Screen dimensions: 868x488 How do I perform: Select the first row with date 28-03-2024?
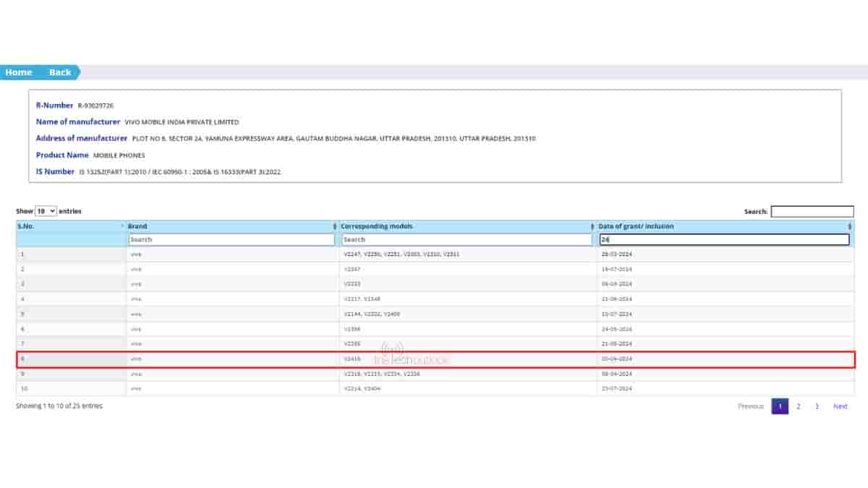(x=434, y=254)
